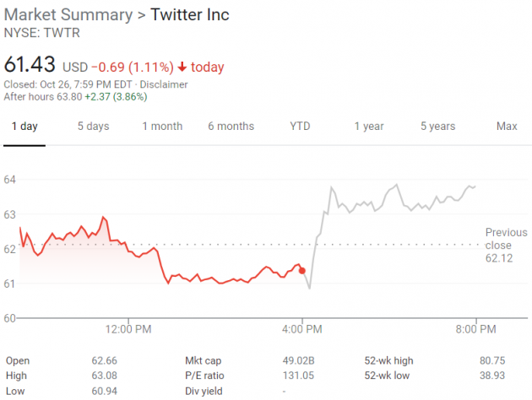
Task: Switch to the 5 days tab
Action: point(93,126)
